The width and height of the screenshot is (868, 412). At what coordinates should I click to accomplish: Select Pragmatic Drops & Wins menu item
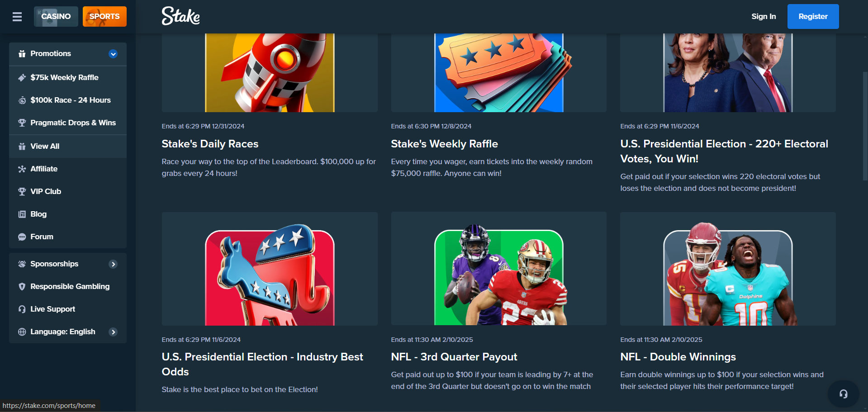coord(68,123)
